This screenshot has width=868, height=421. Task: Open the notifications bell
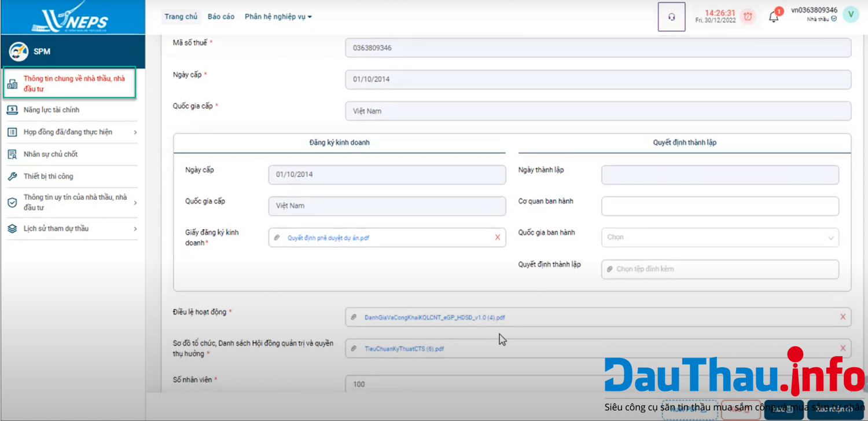tap(774, 17)
